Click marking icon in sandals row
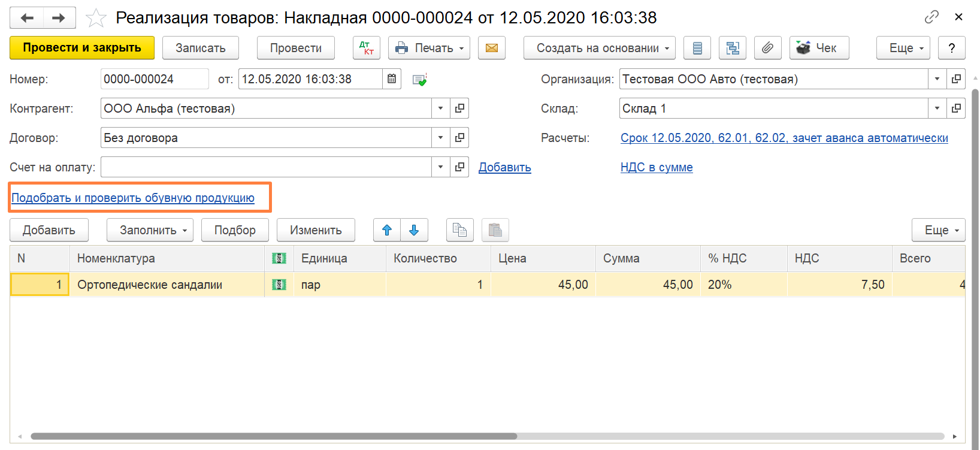The height and width of the screenshot is (450, 980). click(279, 285)
